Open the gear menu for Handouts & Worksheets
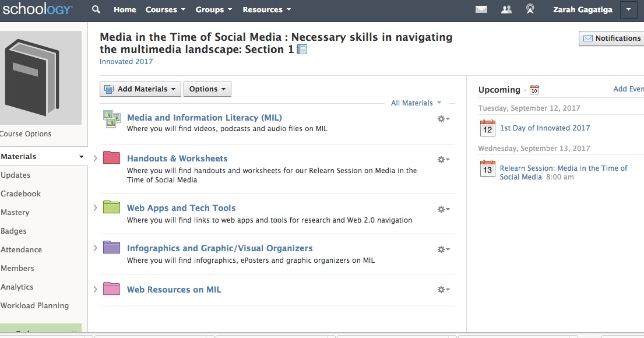 [442, 159]
